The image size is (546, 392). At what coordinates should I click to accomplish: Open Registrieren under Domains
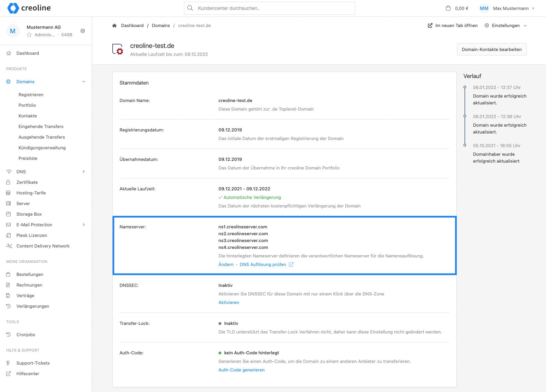point(31,94)
